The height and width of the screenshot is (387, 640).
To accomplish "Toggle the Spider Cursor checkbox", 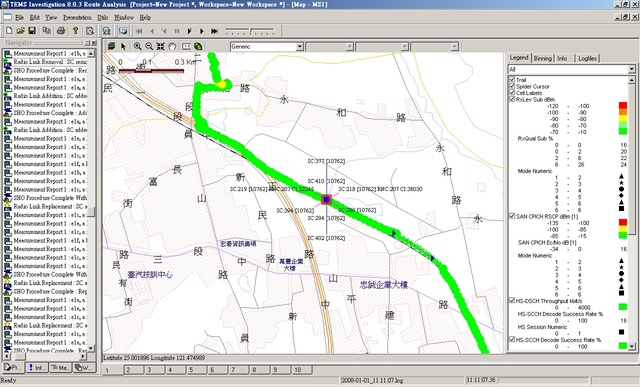I will pyautogui.click(x=512, y=86).
